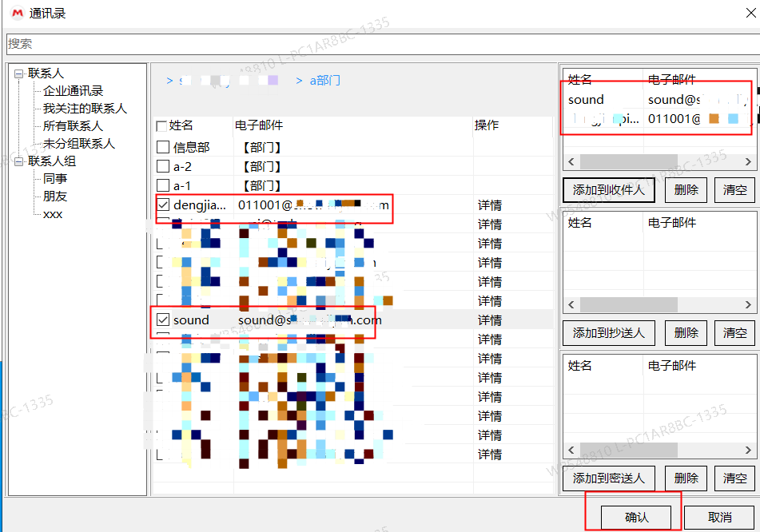Click the 添加到密送人 button
This screenshot has height=532, width=760.
pos(609,478)
